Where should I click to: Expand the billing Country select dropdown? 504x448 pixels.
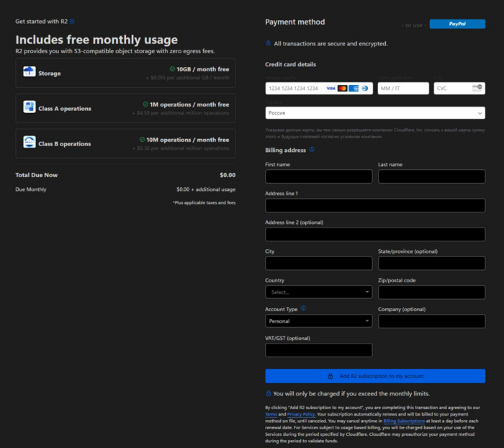[318, 292]
